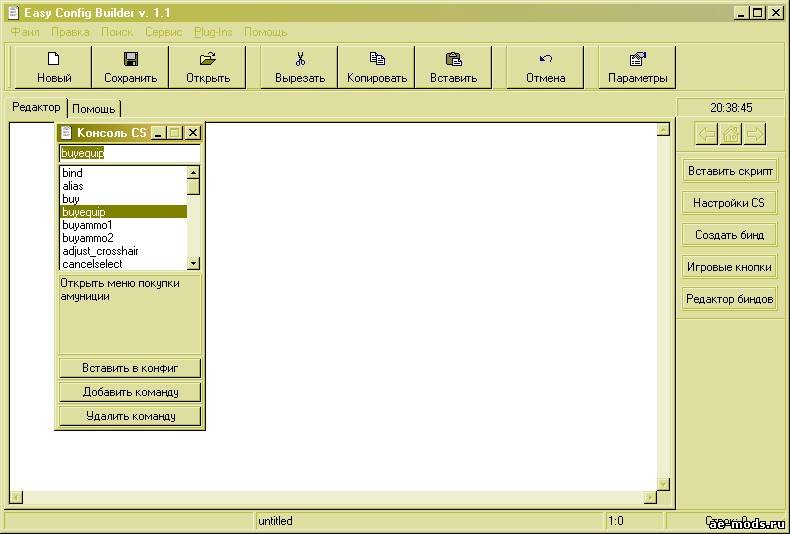Screen dimensions: 790x534
Task: Click the Отмена (Undo) arrow icon
Action: point(545,59)
